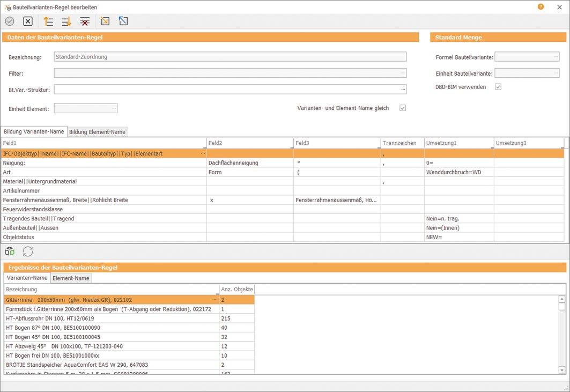Viewport: 570px width, 392px height.
Task: Select the Art row
Action: pyautogui.click(x=283, y=172)
